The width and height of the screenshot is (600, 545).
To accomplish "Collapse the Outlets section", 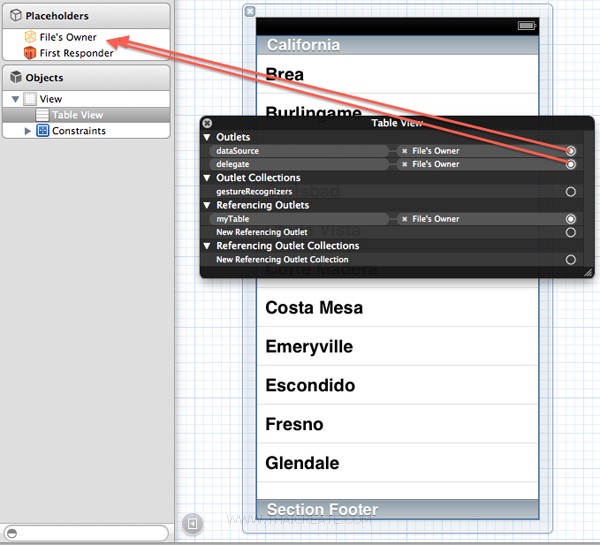I will [207, 137].
